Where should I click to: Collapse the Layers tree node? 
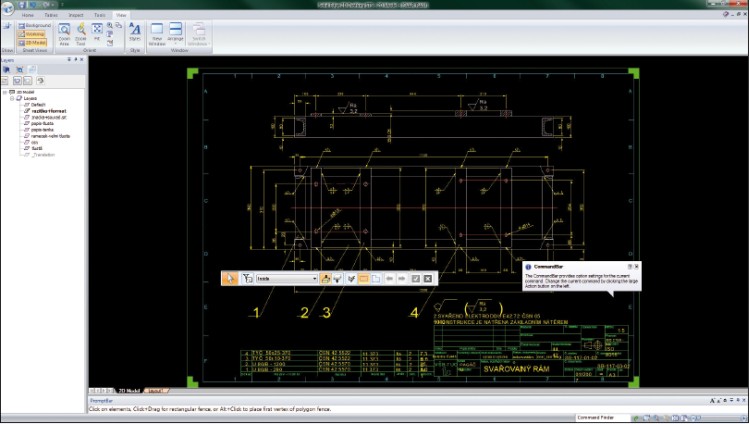click(x=13, y=99)
